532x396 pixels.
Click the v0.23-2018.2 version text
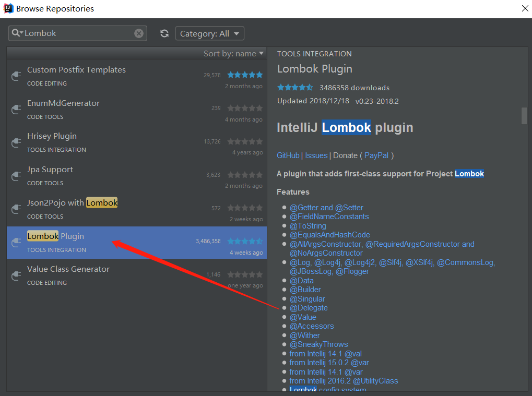coord(377,101)
